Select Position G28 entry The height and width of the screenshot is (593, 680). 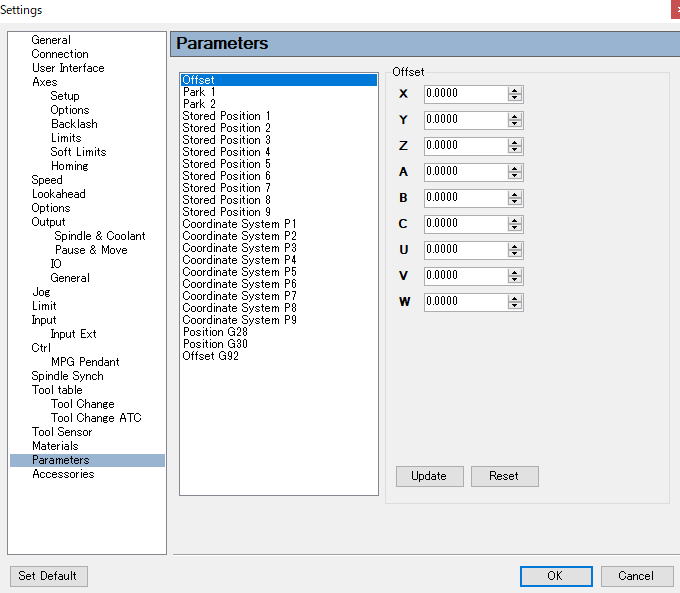[x=215, y=332]
